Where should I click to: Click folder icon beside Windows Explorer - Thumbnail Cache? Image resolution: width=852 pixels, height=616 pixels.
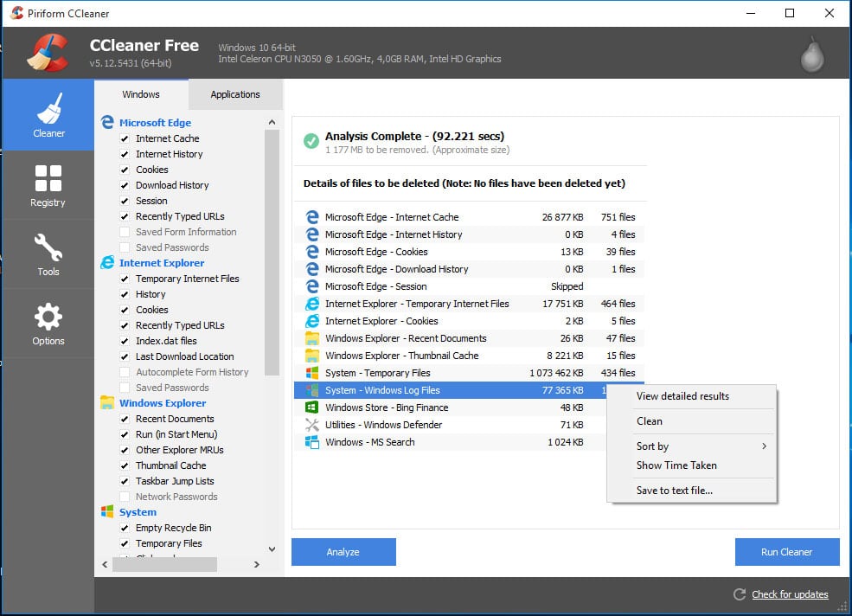312,356
